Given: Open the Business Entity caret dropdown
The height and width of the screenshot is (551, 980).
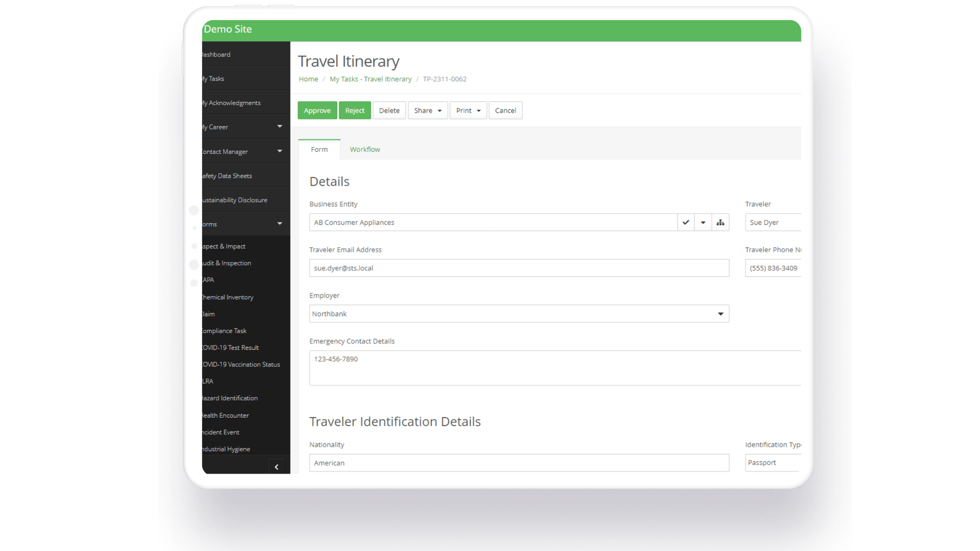Looking at the screenshot, I should pos(703,222).
